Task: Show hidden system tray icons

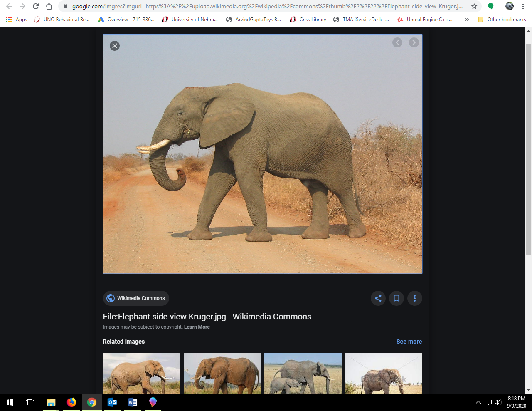Action: point(478,402)
